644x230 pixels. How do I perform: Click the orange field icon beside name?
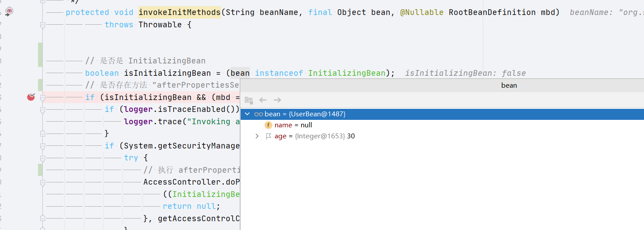tap(268, 125)
